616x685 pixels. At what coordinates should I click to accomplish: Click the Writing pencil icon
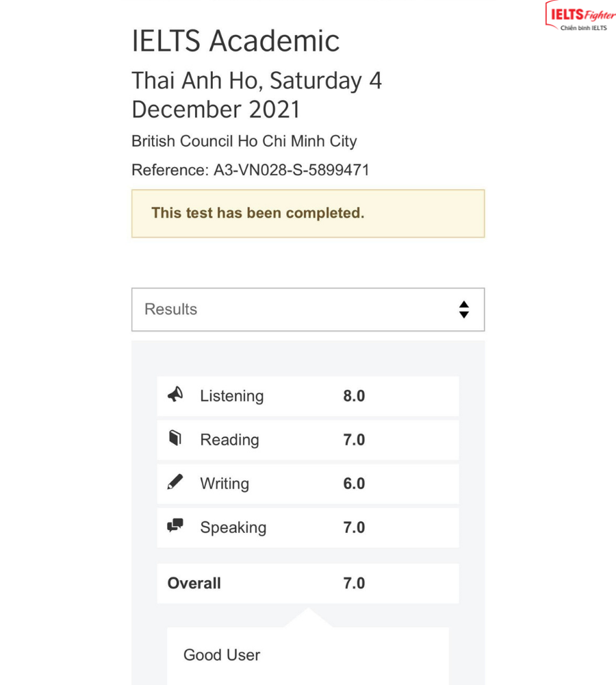175,482
